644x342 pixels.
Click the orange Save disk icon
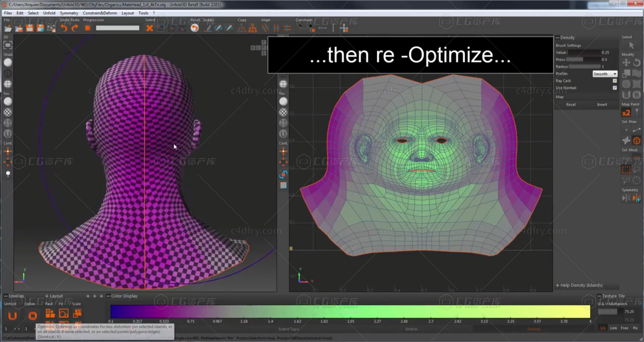(x=29, y=28)
